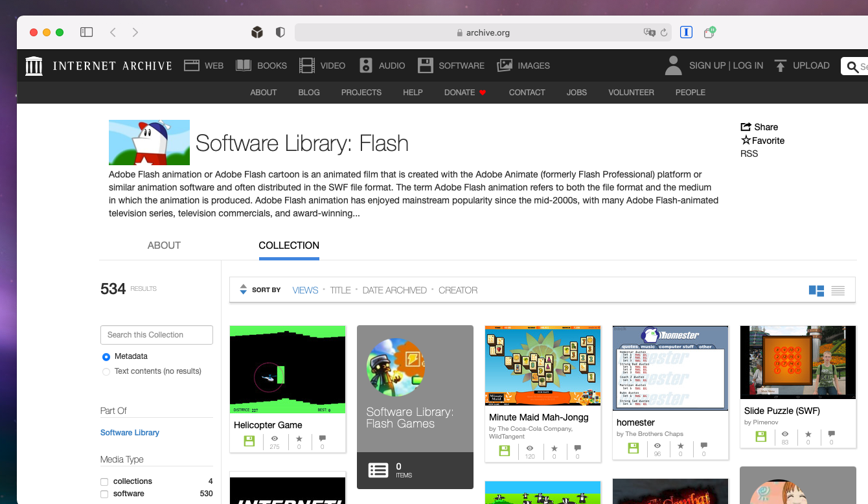Click the Internet Archive logo icon

(34, 65)
